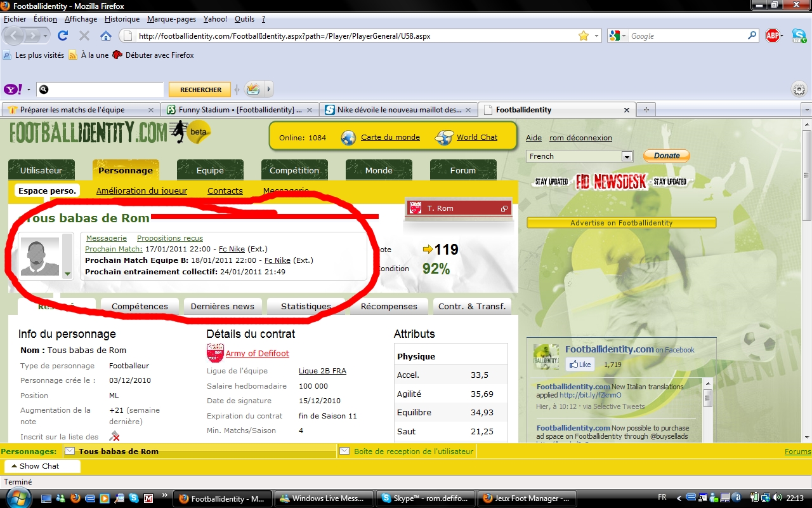Launch Internet Explorer from quick launch
Viewport: 812px width, 508px height.
[x=90, y=498]
